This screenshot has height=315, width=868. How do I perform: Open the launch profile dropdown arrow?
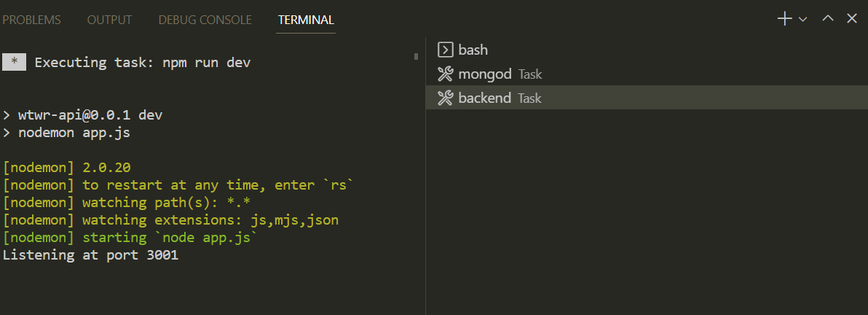pos(803,20)
